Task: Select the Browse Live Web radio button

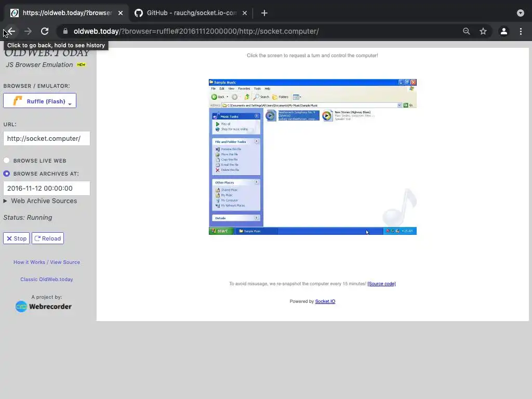Action: click(x=6, y=161)
